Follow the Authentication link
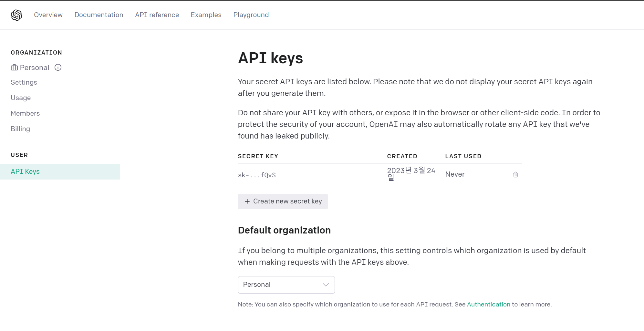The image size is (644, 331). click(x=488, y=305)
